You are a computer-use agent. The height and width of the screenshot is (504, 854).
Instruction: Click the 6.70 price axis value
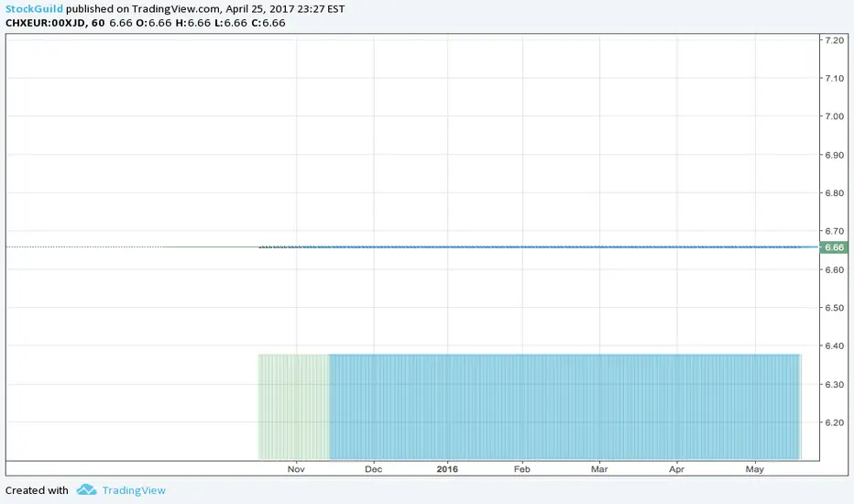tap(835, 232)
